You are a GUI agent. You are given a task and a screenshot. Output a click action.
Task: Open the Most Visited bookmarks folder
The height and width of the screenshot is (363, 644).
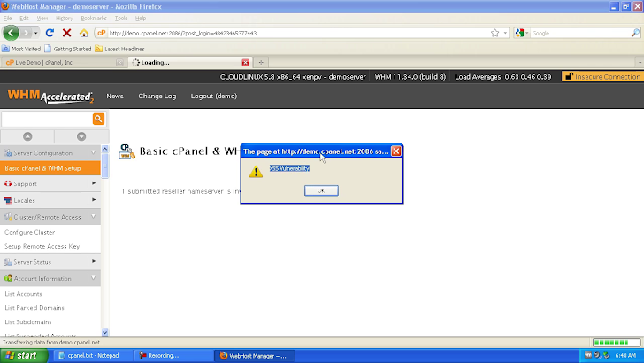pyautogui.click(x=21, y=49)
